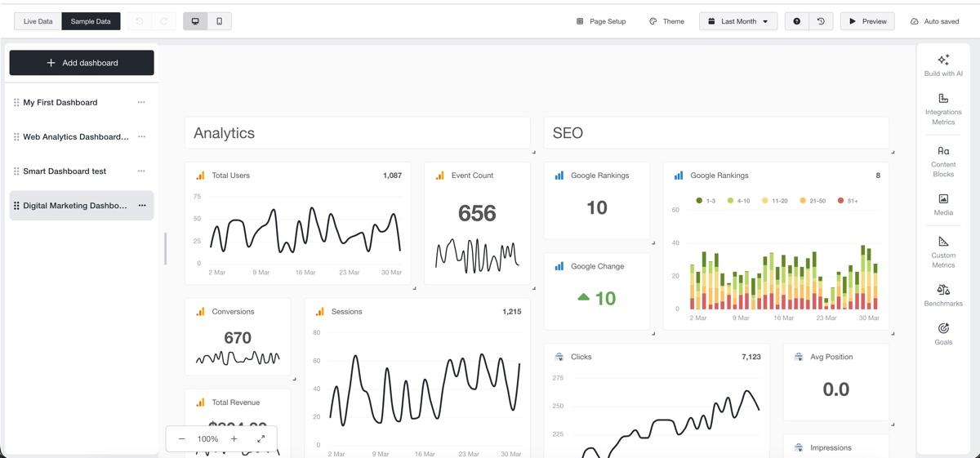The height and width of the screenshot is (458, 980).
Task: Toggle the 4-10 legend color
Action: [x=731, y=201]
